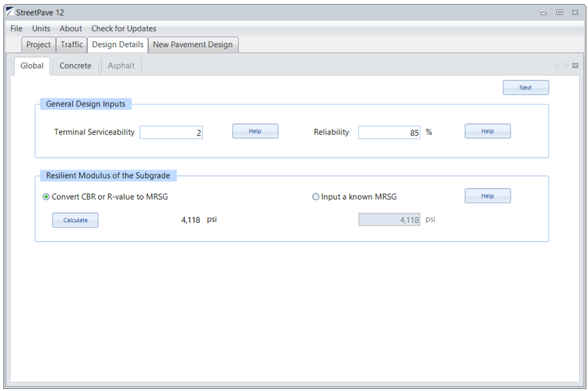The height and width of the screenshot is (391, 588).
Task: Open the Units menu
Action: pyautogui.click(x=41, y=29)
